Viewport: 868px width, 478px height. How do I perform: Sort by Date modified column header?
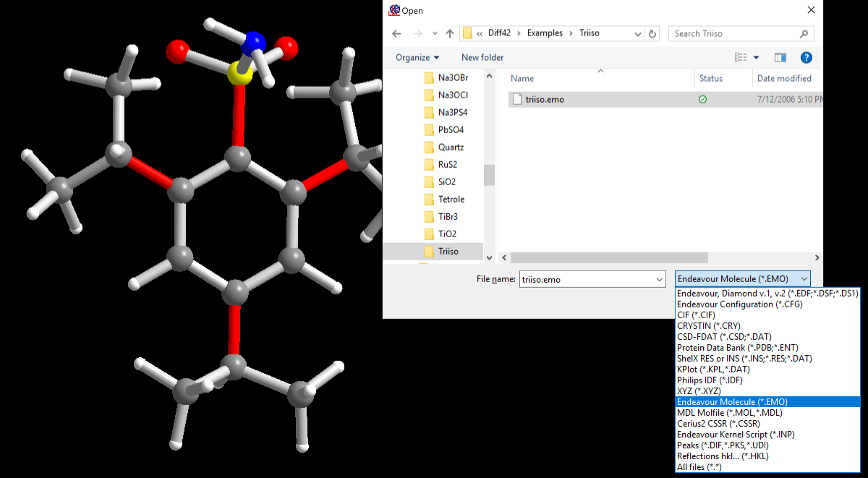point(784,79)
